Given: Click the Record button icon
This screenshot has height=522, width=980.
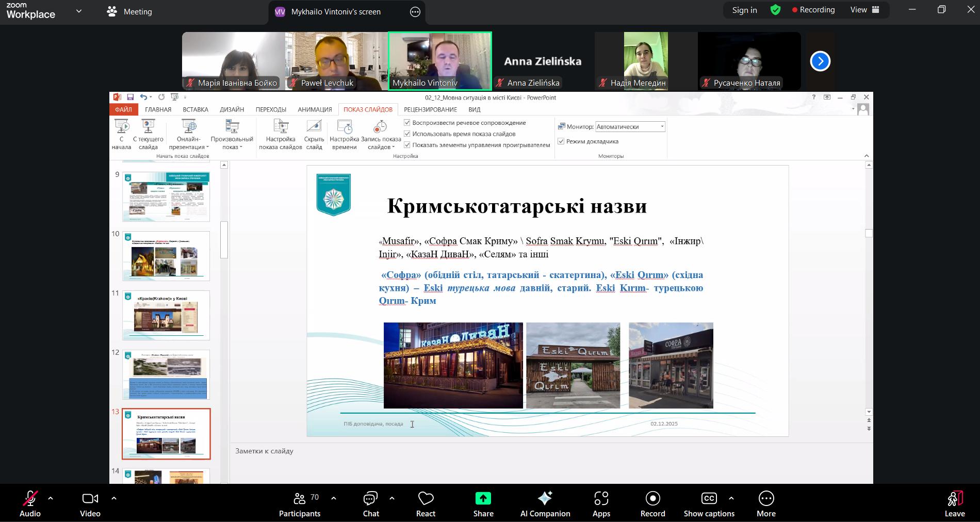Looking at the screenshot, I should point(652,498).
